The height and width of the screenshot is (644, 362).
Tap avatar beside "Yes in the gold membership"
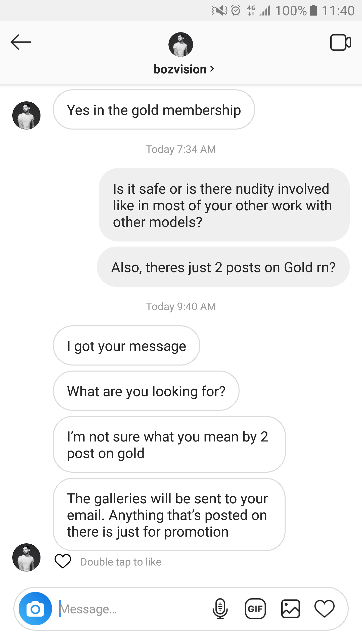point(26,115)
